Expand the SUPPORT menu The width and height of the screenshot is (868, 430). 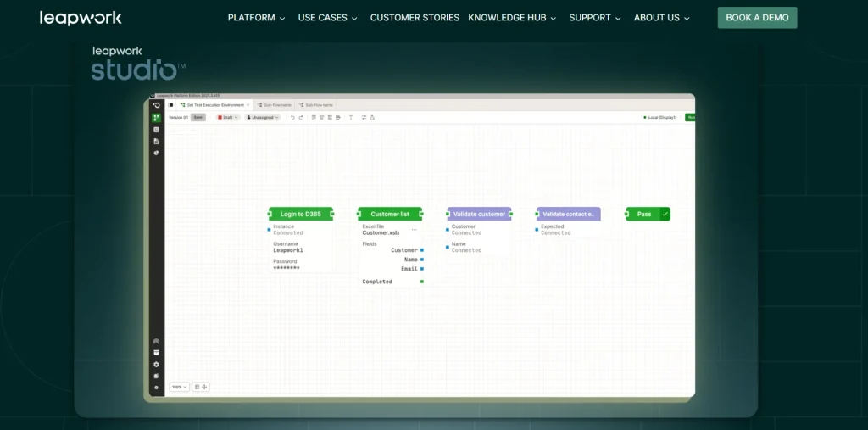pos(595,18)
